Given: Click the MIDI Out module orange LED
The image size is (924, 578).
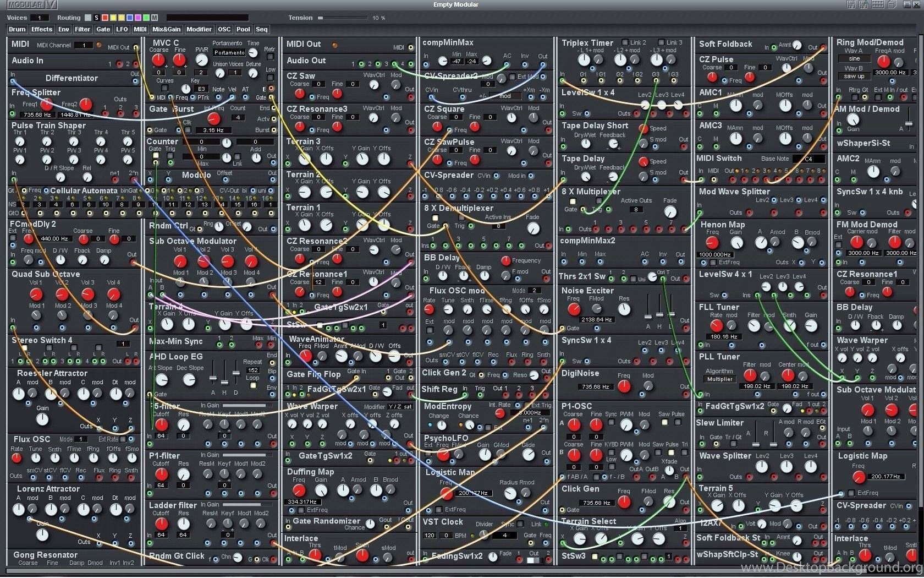Looking at the screenshot, I should 334,45.
